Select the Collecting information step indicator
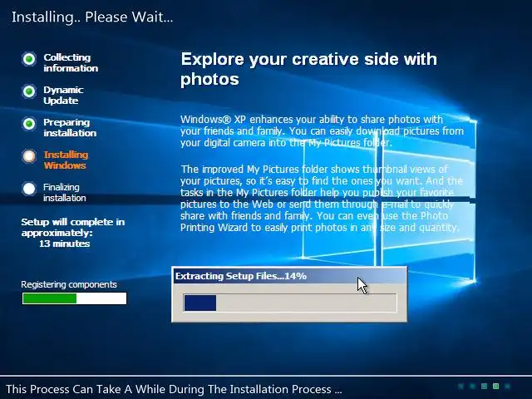This screenshot has width=532, height=399. coord(29,59)
